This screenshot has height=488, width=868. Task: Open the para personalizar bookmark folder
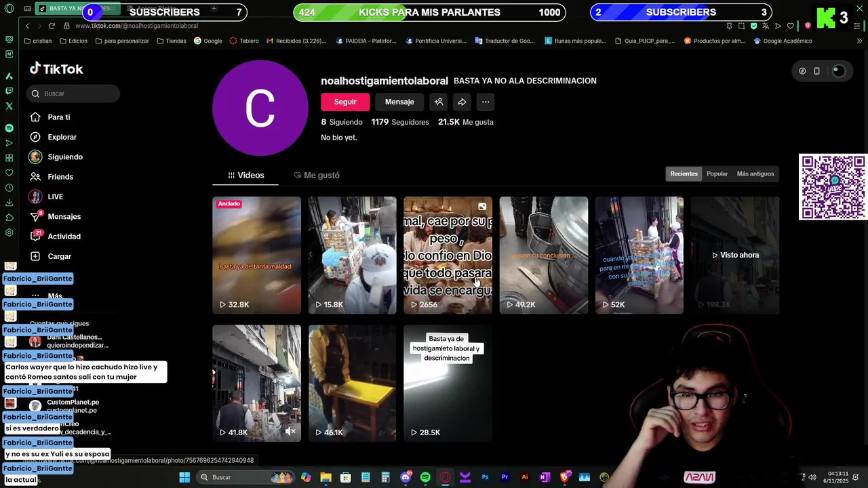click(122, 41)
